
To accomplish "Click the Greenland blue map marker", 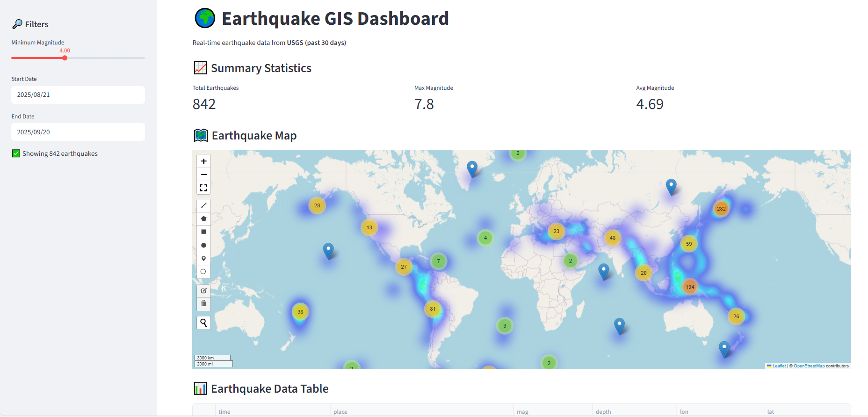I will [472, 168].
